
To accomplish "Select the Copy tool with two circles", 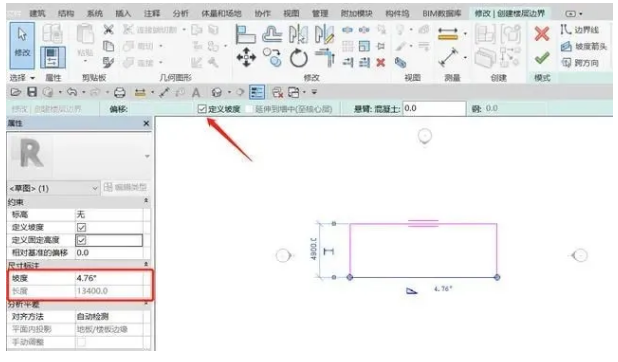I will [x=272, y=58].
